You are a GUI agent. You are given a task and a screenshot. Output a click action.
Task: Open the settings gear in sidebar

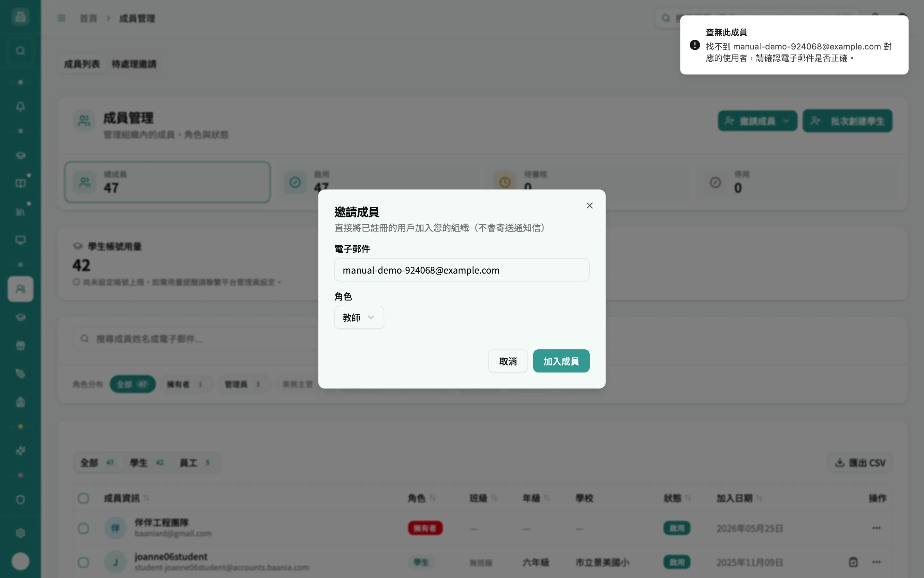20,533
